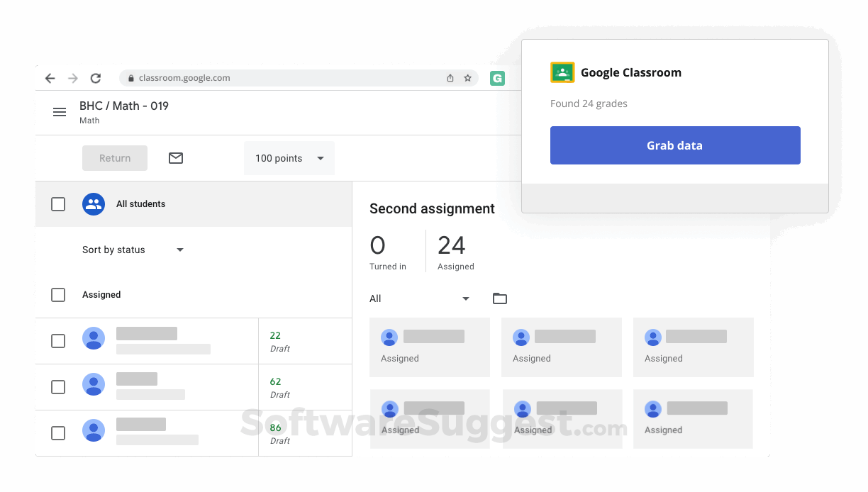Check the All students checkbox

coord(58,204)
